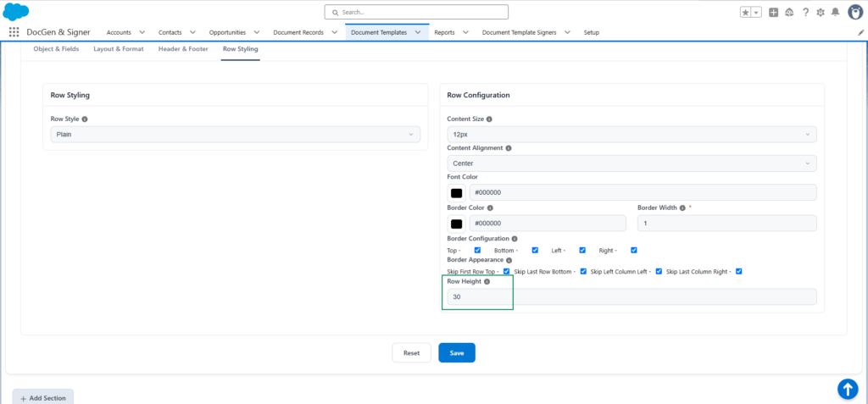This screenshot has width=868, height=404.
Task: Click the Reset button
Action: tap(411, 353)
